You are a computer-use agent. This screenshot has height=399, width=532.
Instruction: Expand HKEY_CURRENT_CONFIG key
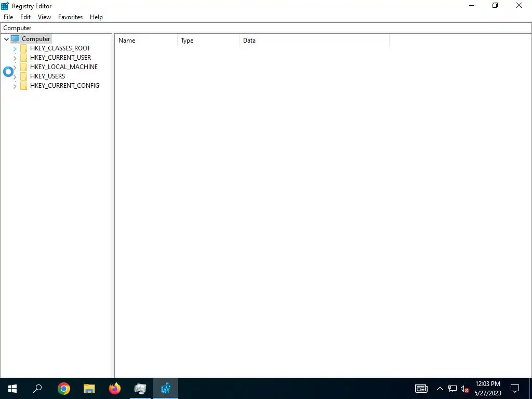click(x=15, y=86)
